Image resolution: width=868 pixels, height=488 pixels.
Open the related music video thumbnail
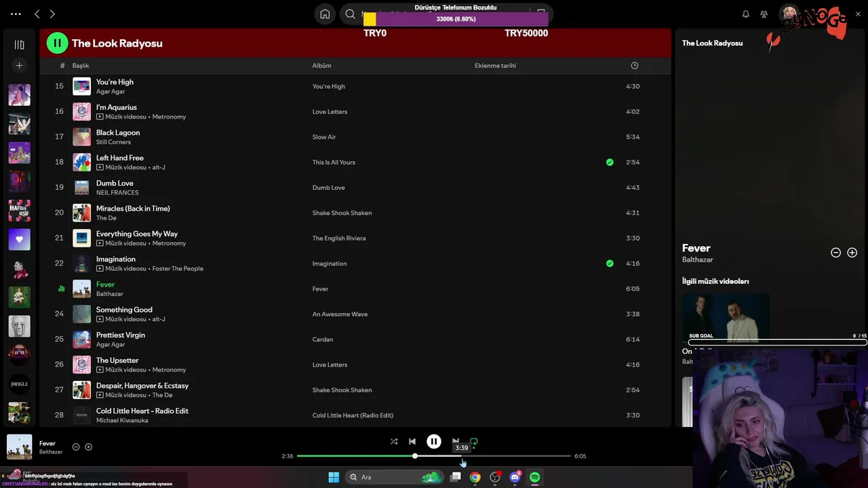pyautogui.click(x=726, y=317)
